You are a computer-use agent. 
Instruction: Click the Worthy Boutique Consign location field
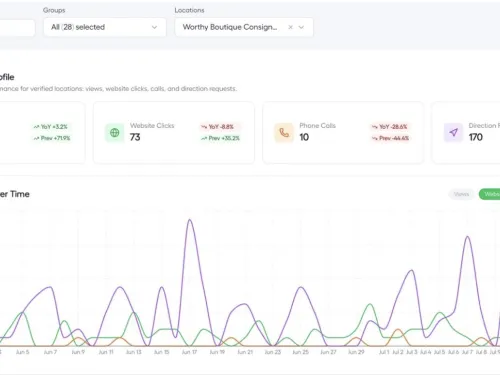(x=244, y=27)
